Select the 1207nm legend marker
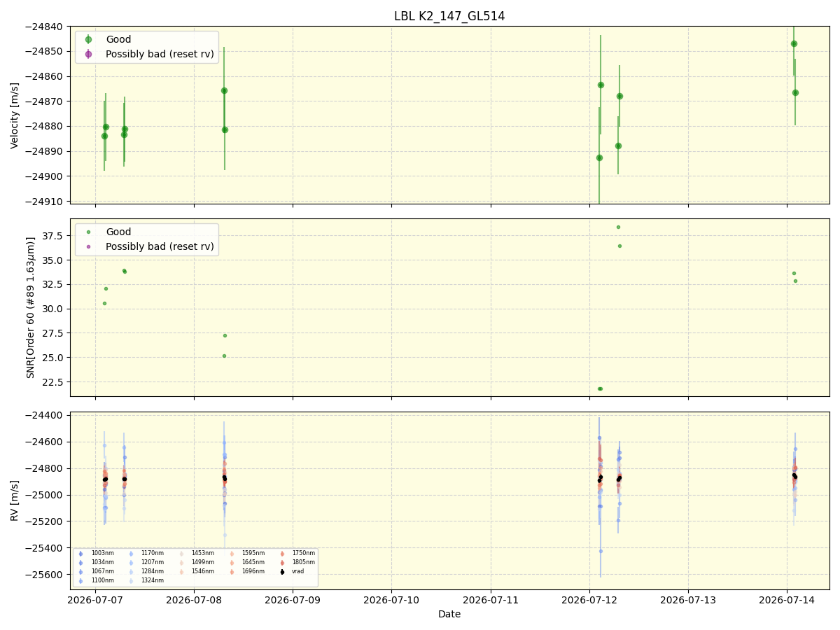This screenshot has height=630, width=840. coord(131,563)
